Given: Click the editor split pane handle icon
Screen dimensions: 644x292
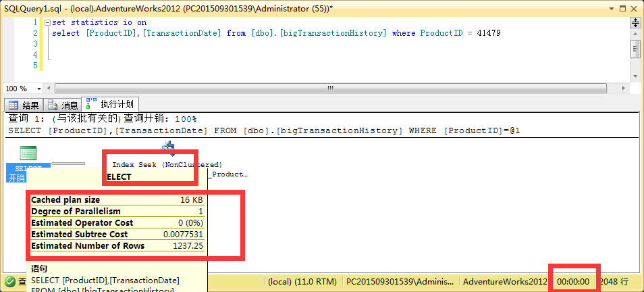Looking at the screenshot, I should [635, 22].
